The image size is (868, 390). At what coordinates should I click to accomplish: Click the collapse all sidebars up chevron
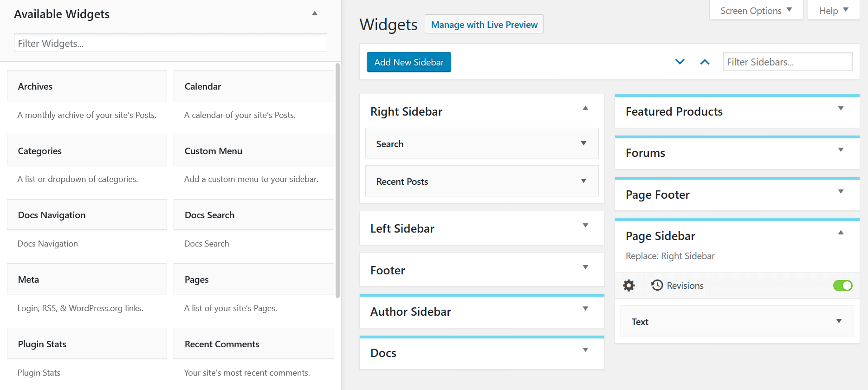[x=705, y=62]
